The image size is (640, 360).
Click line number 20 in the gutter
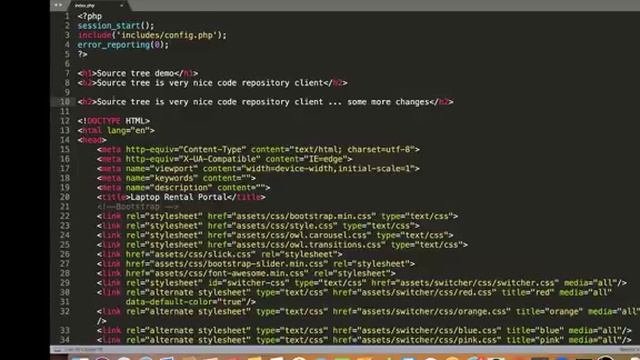(65, 197)
